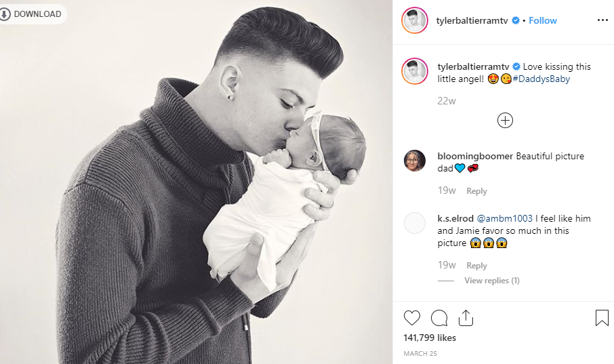Reply to k.s.elrod's comment
This screenshot has width=614, height=364.
(x=476, y=265)
